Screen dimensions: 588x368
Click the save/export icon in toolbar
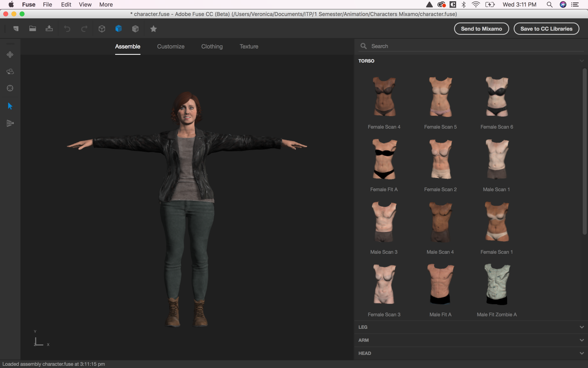[49, 29]
